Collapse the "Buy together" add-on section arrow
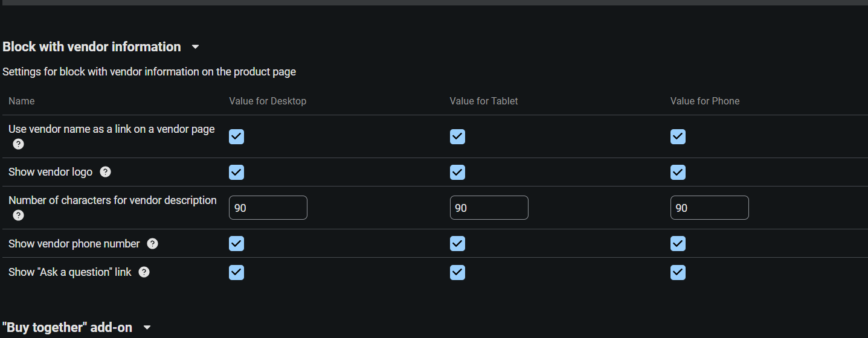 click(x=147, y=328)
